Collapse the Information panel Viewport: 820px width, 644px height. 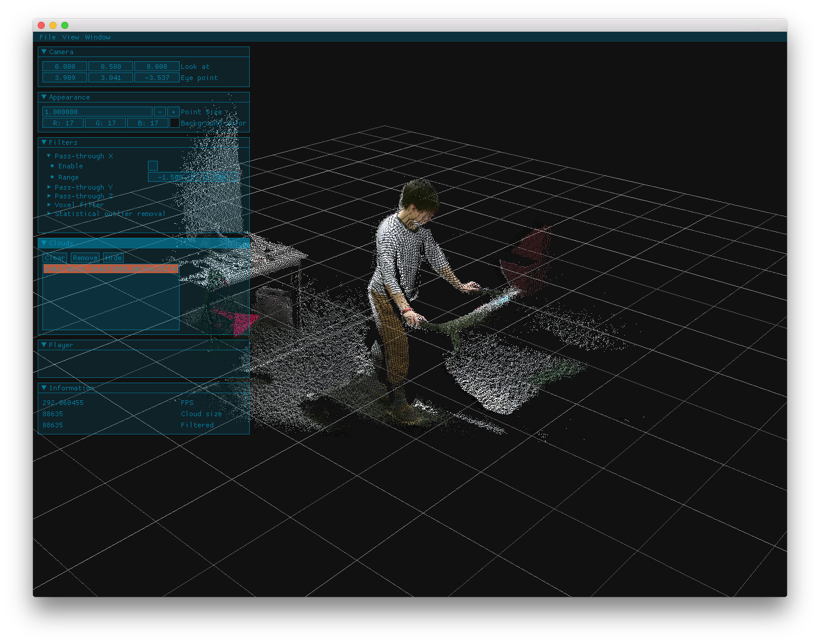tap(44, 388)
